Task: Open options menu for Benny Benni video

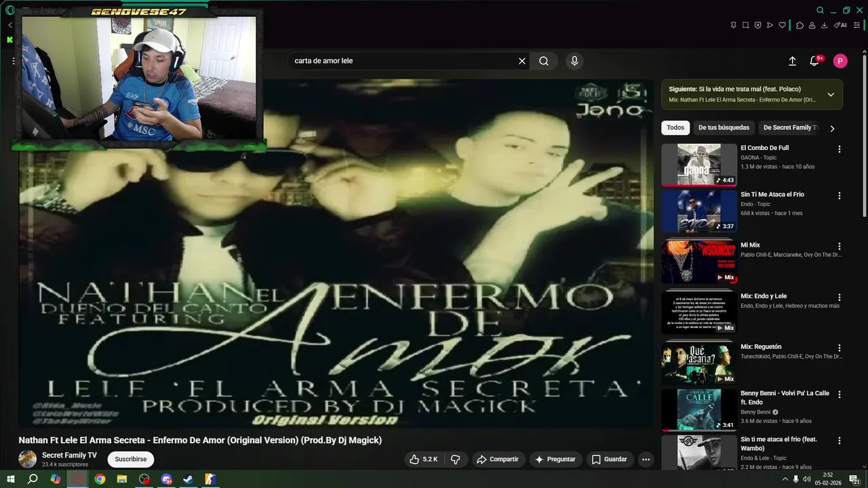Action: (839, 394)
